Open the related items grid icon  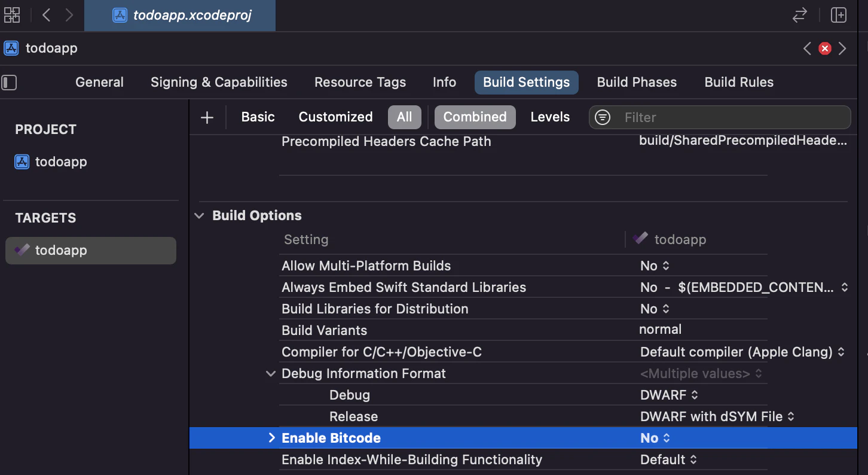coord(12,15)
